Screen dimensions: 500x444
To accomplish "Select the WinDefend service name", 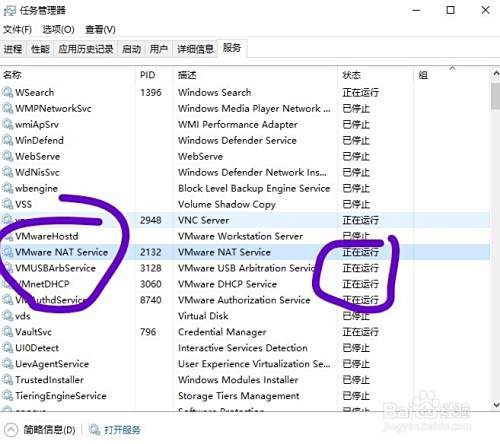I will 39,140.
